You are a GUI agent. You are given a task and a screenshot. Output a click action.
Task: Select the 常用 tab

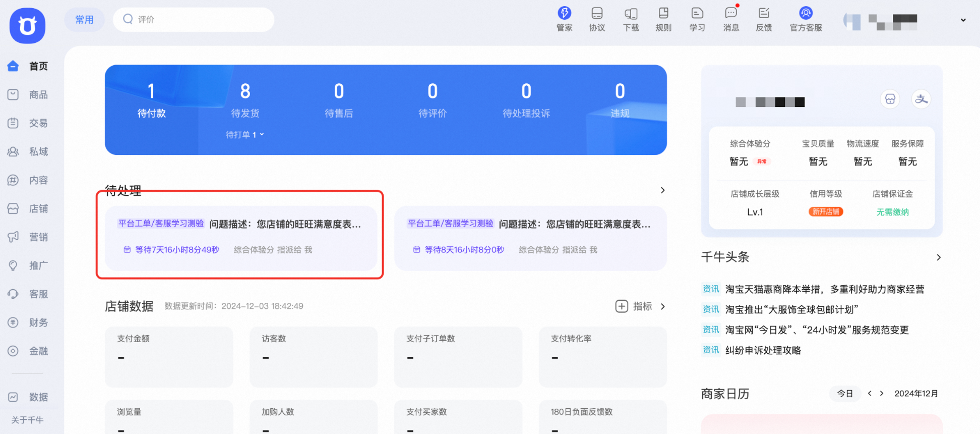84,20
